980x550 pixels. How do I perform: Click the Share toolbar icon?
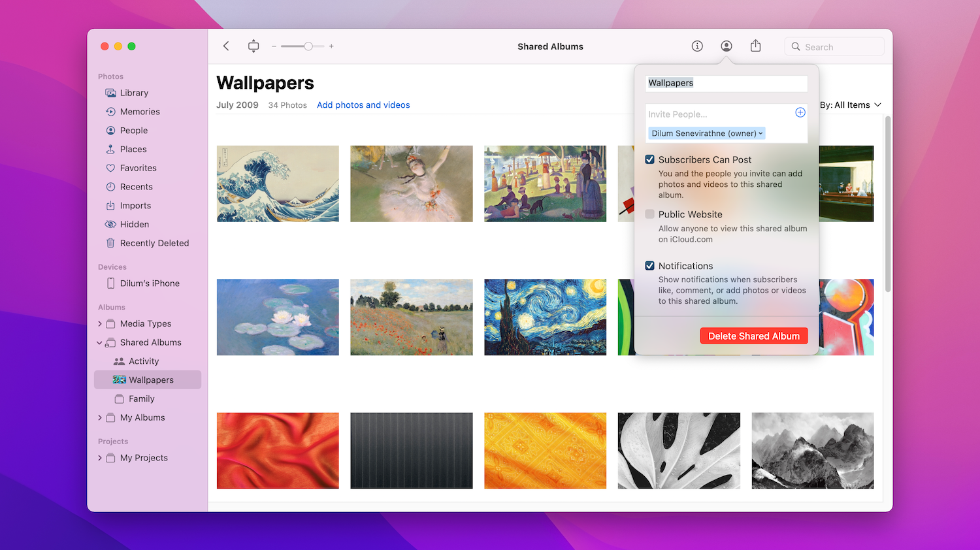(x=756, y=46)
